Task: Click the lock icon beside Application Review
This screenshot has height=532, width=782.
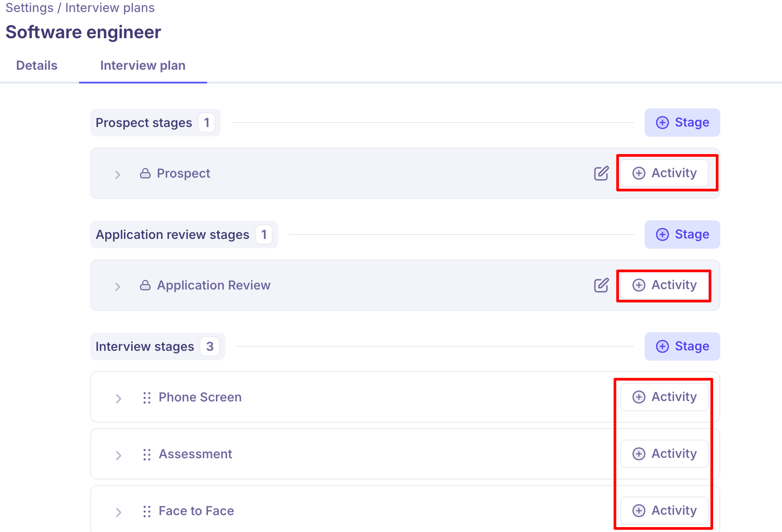Action: (x=145, y=285)
